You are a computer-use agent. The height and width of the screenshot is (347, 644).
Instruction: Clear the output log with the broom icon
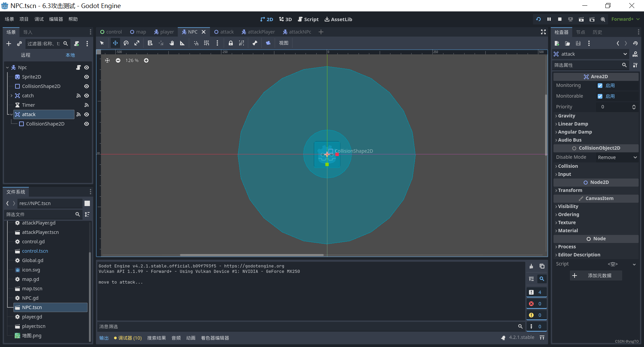[x=531, y=266]
